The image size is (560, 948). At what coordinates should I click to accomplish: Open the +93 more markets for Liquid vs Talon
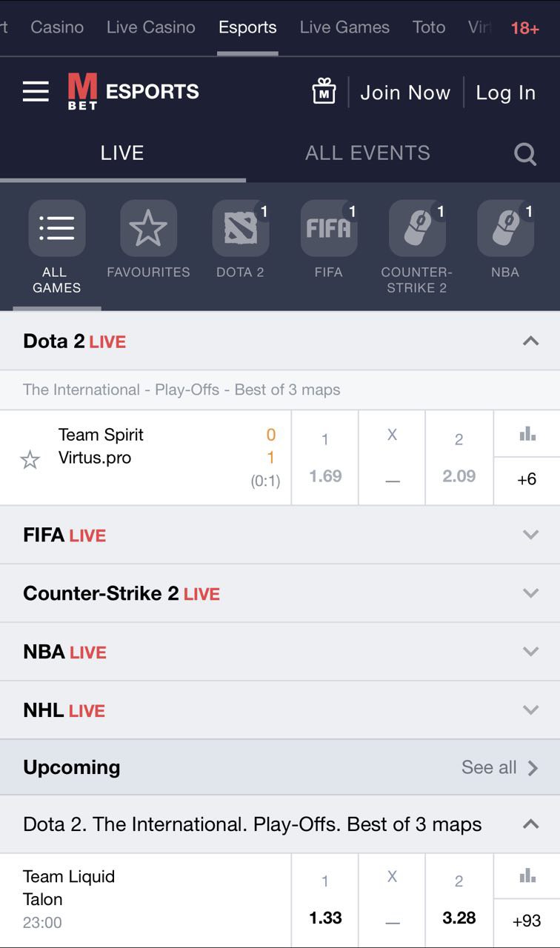pyautogui.click(x=527, y=921)
